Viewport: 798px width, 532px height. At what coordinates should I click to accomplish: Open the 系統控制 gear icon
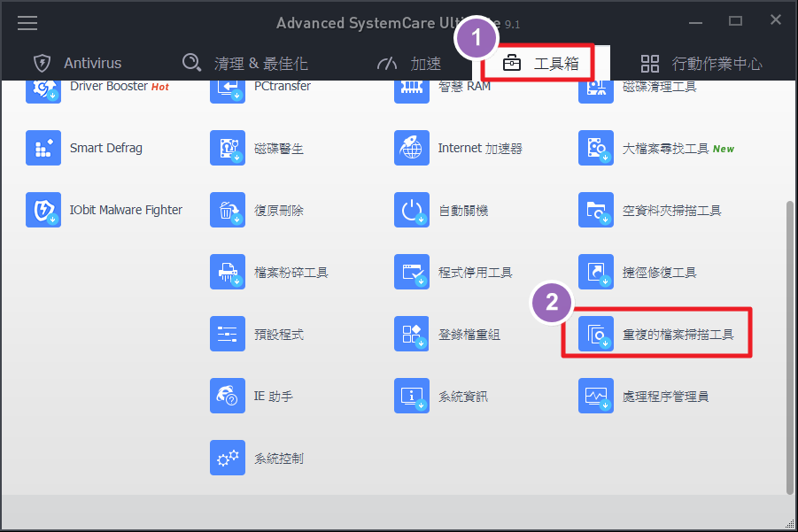[x=228, y=458]
